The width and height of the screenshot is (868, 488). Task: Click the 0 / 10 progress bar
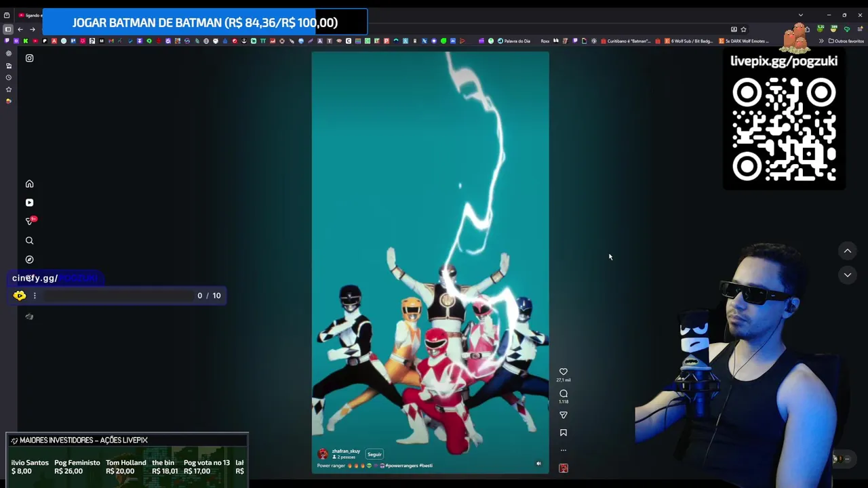tap(119, 296)
